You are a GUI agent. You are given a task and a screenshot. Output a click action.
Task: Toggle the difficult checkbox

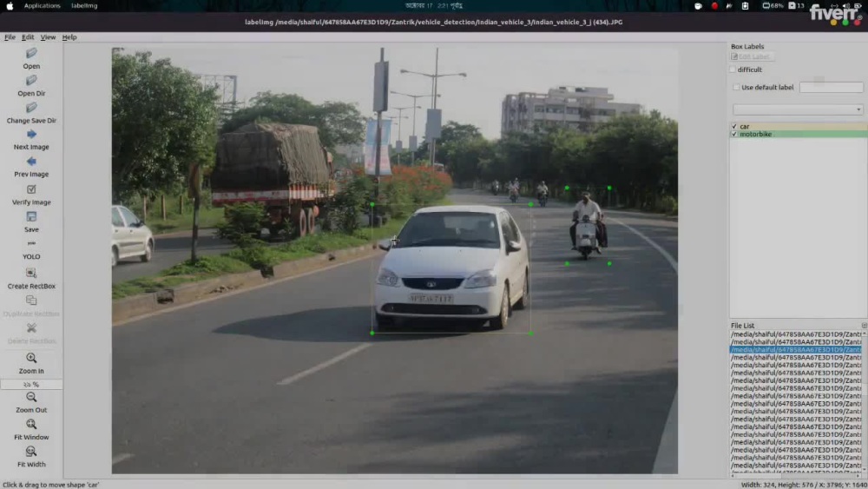pos(733,69)
